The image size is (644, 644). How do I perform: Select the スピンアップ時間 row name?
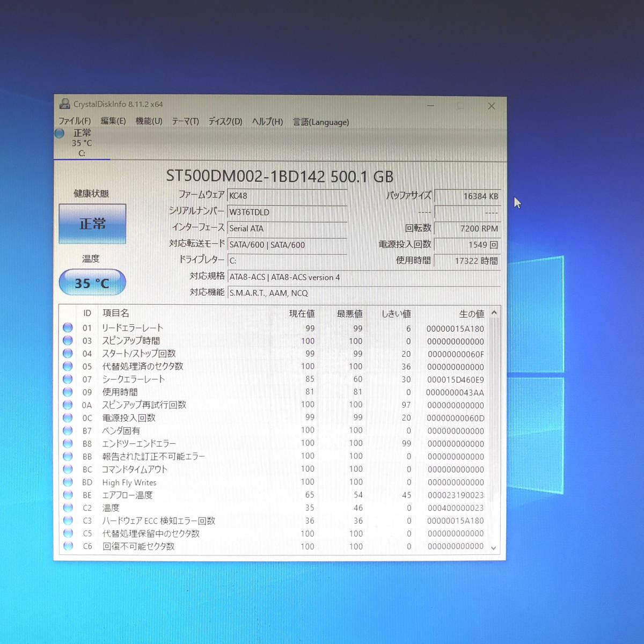[131, 341]
